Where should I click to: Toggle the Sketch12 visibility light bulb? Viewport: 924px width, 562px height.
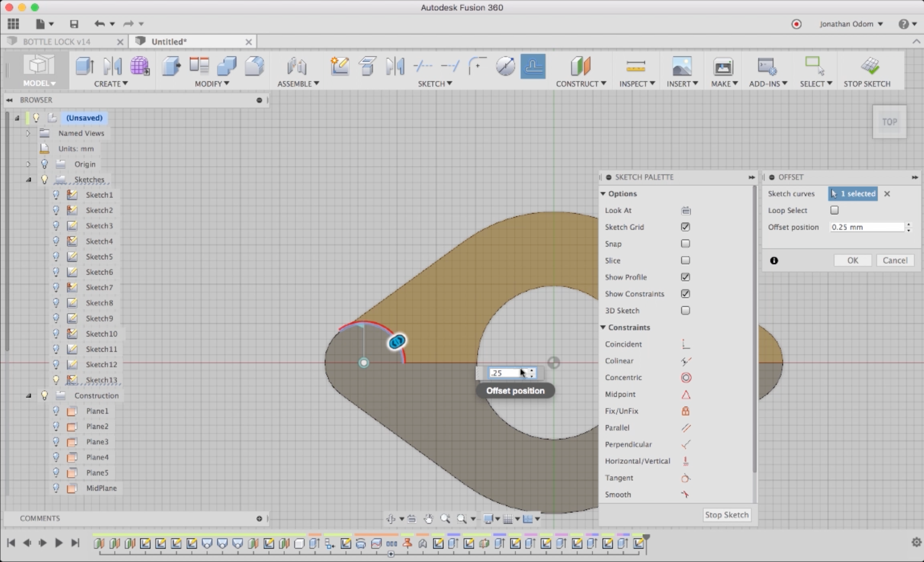56,364
